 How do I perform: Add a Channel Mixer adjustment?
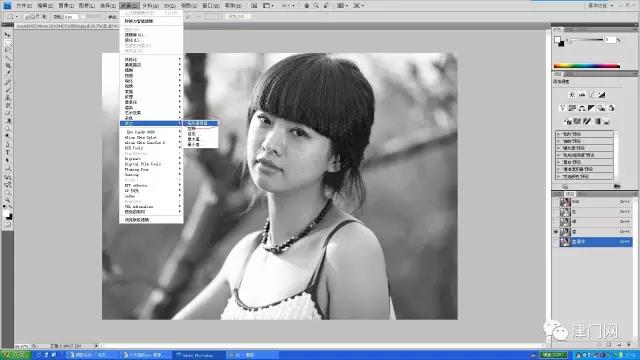[611, 108]
